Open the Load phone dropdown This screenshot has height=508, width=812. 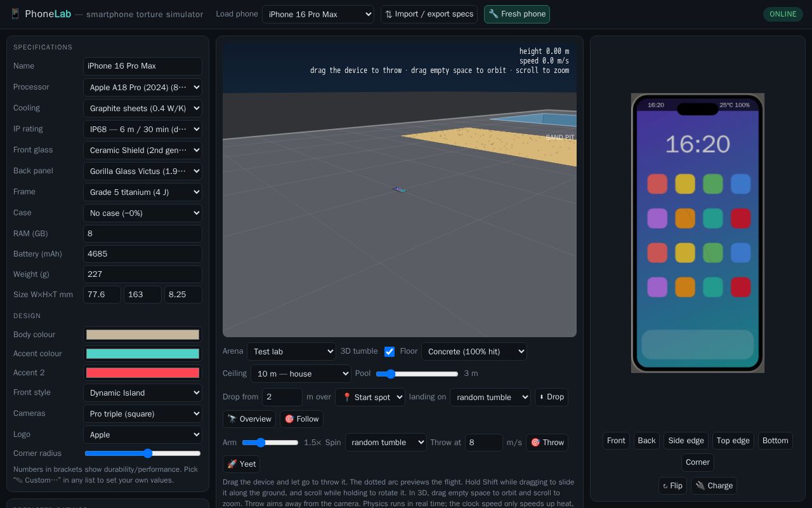pyautogui.click(x=318, y=14)
